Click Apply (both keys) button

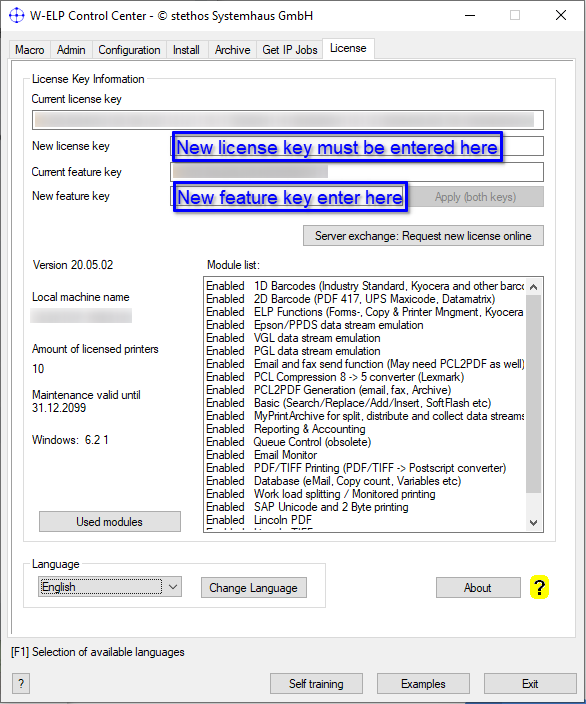pos(476,197)
